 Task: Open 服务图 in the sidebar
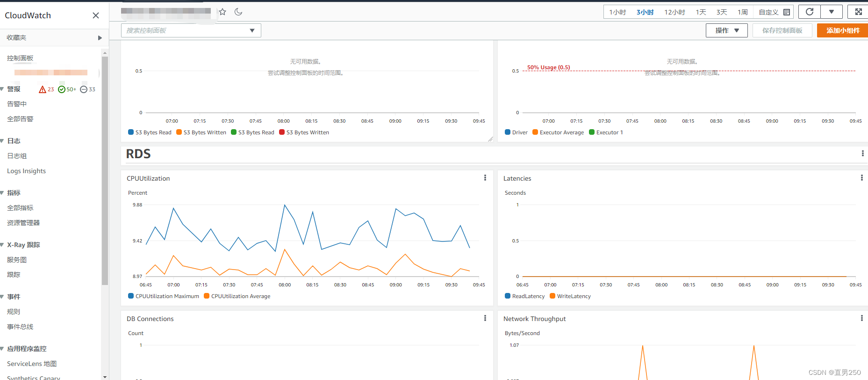17,260
